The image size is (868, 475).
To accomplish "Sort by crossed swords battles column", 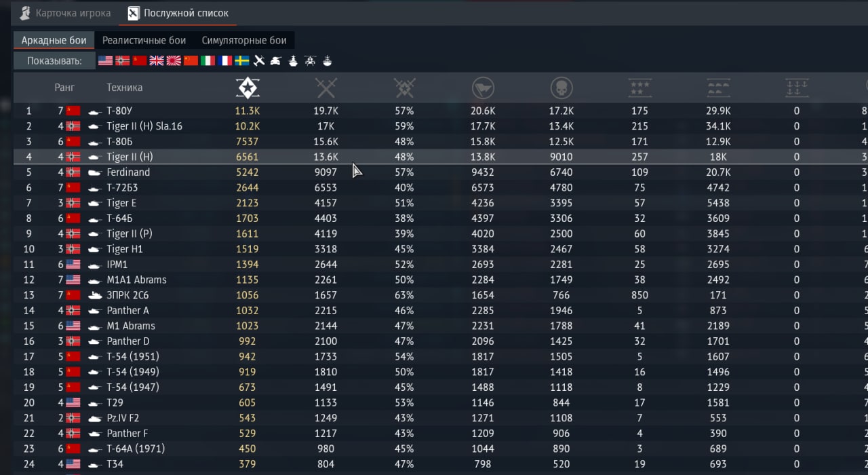I will pyautogui.click(x=326, y=88).
